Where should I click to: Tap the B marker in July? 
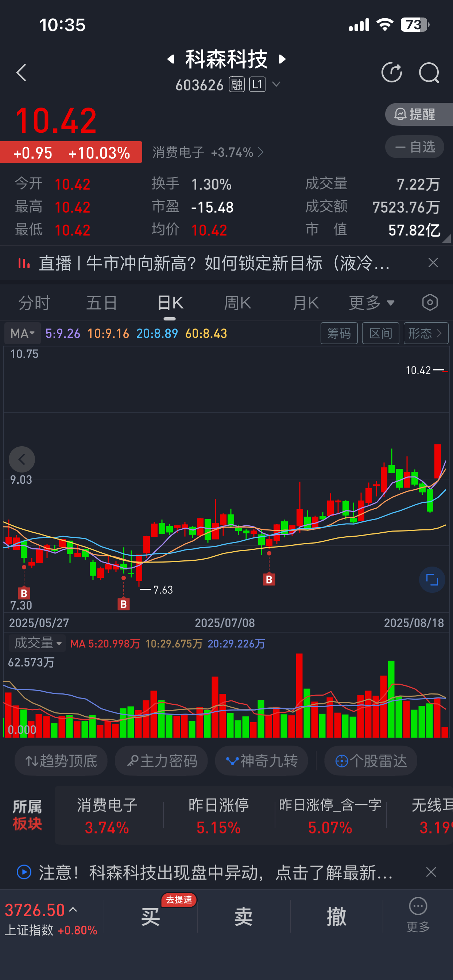[x=269, y=579]
